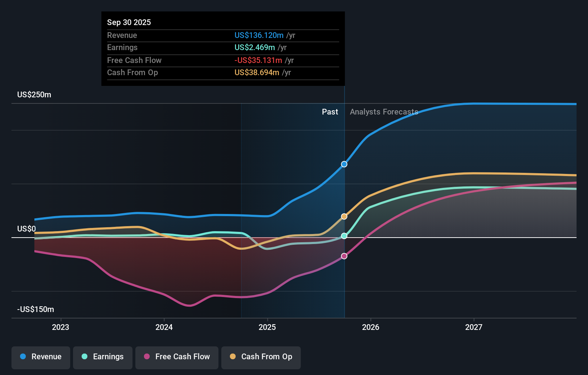The width and height of the screenshot is (588, 375).
Task: Expand the Sep 30 2025 tooltip header
Action: point(129,22)
